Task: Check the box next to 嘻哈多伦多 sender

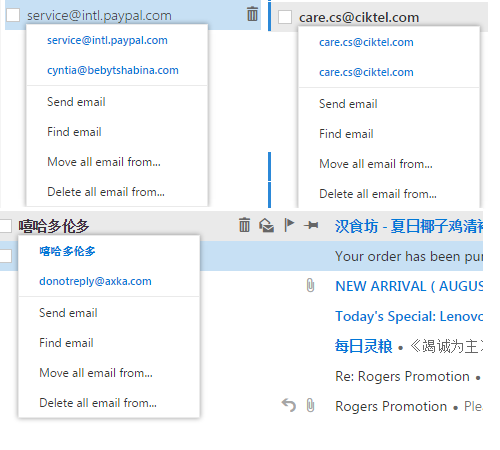Action: 5,226
